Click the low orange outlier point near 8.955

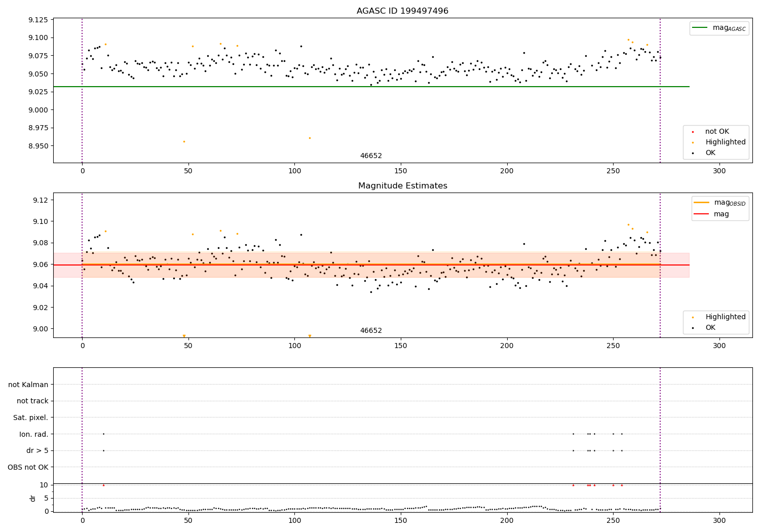click(x=184, y=141)
